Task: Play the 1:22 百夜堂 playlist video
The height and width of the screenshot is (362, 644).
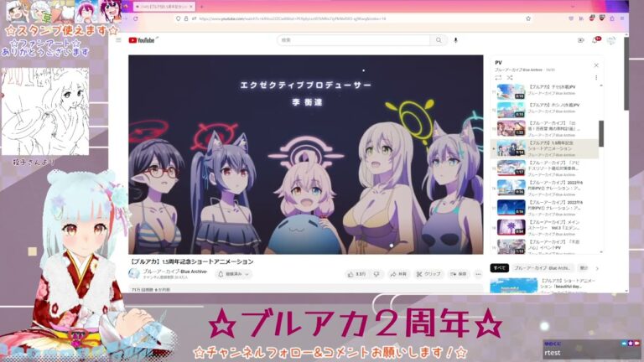Action: 546,128
